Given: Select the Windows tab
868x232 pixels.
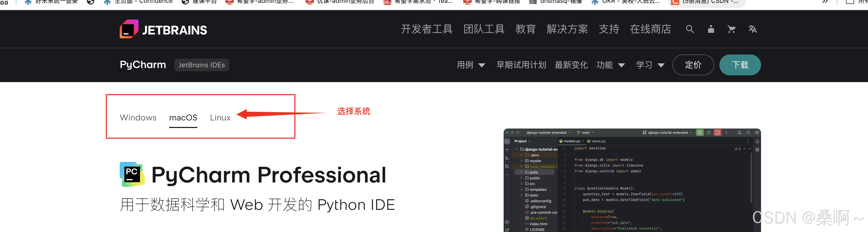Looking at the screenshot, I should [x=138, y=118].
